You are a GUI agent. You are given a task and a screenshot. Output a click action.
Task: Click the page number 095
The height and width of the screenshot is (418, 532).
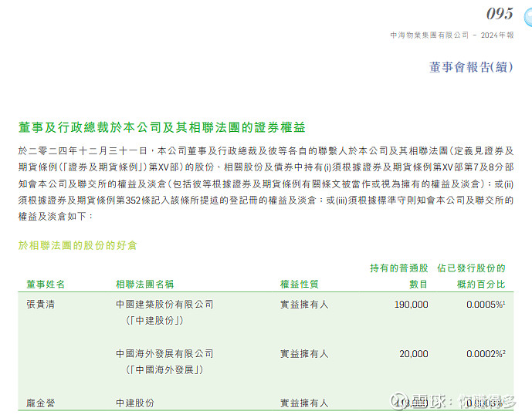pyautogui.click(x=500, y=14)
